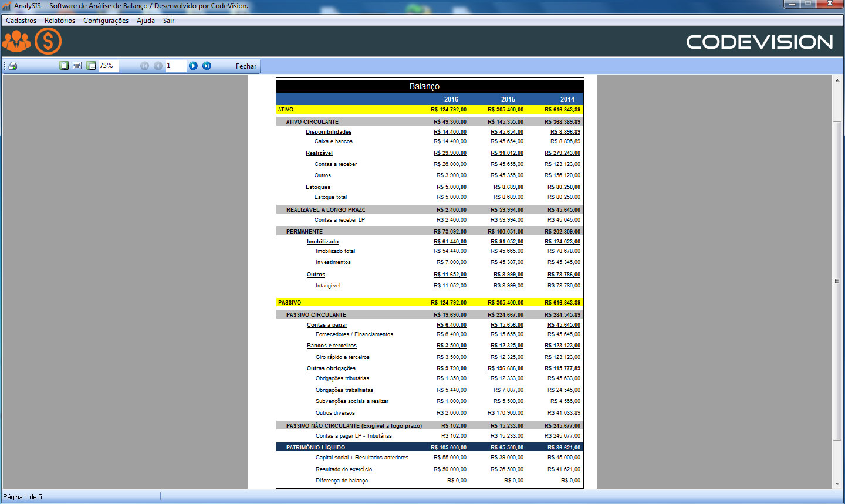Go to the first report page
Viewport: 845px width, 504px height.
point(144,66)
